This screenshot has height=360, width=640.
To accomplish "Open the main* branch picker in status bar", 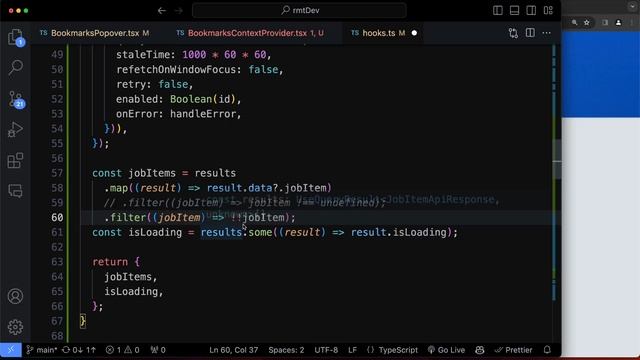I will pyautogui.click(x=42, y=350).
